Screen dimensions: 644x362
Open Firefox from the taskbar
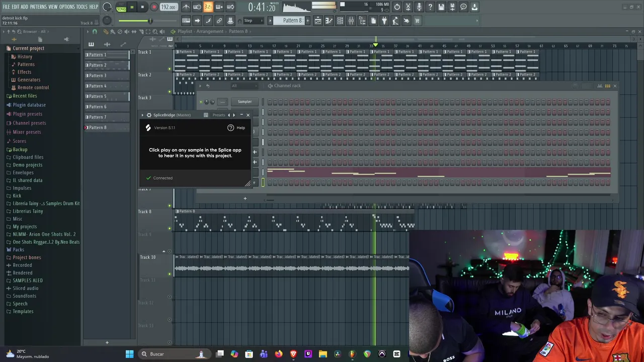(x=279, y=354)
